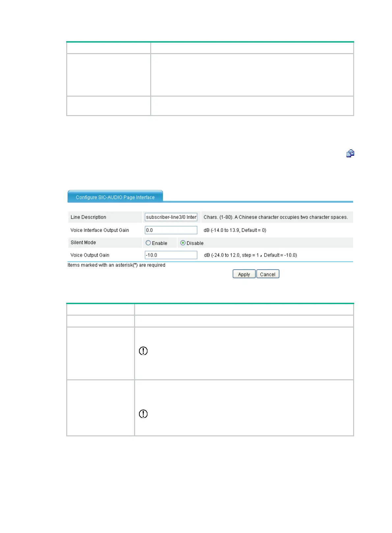Click the lower caution icon in the table

click(x=143, y=414)
